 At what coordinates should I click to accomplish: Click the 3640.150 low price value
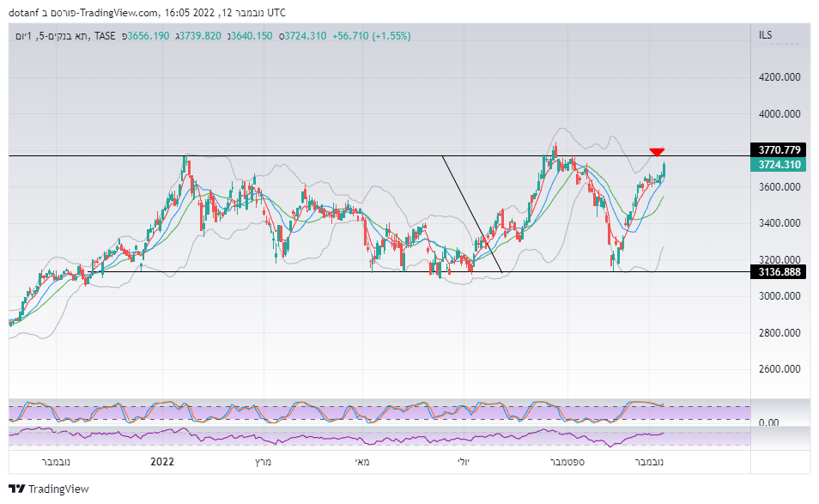point(252,36)
